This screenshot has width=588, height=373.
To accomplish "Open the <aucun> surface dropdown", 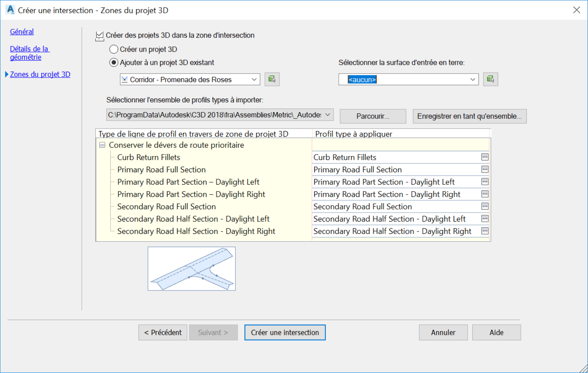I will [472, 80].
